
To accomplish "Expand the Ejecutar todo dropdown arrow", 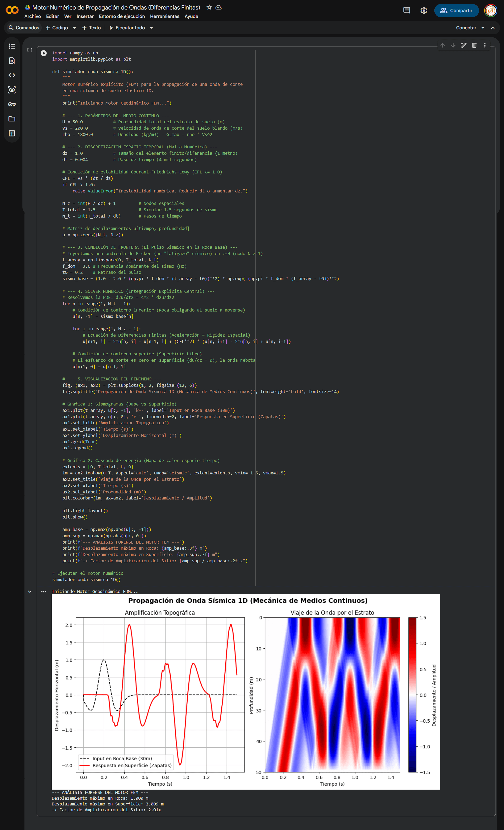I will click(151, 28).
